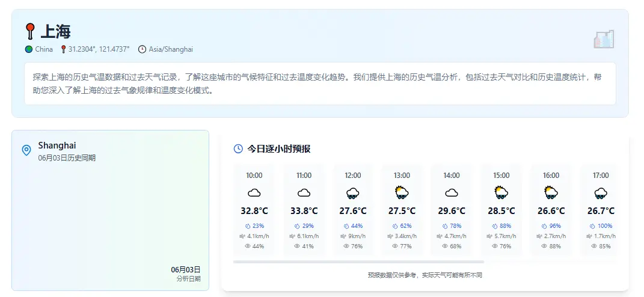Click the eye icon beside 85%
Image resolution: width=644 pixels, height=297 pixels.
coord(594,246)
